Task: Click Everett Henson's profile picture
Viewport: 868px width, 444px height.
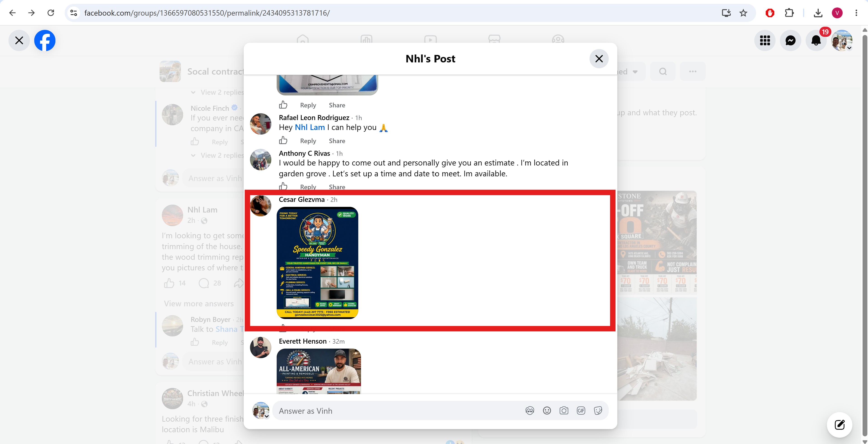Action: coord(260,347)
